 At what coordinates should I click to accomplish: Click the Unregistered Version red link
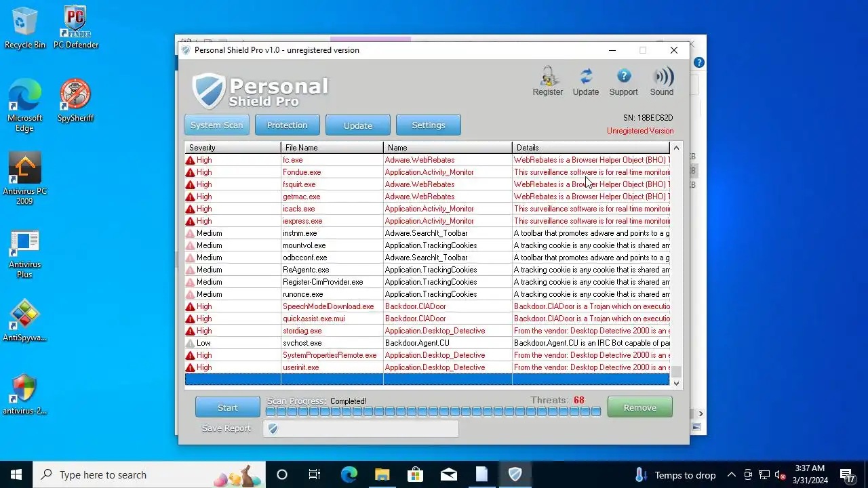pyautogui.click(x=640, y=131)
